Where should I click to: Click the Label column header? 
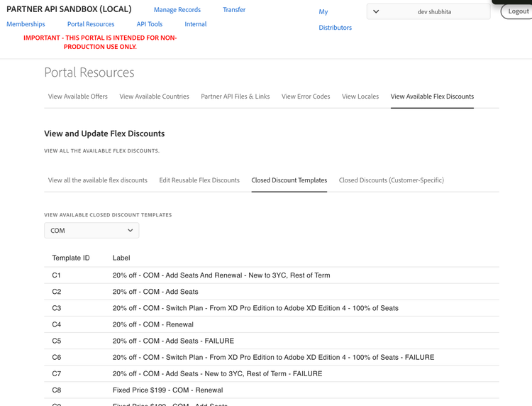[x=121, y=258]
